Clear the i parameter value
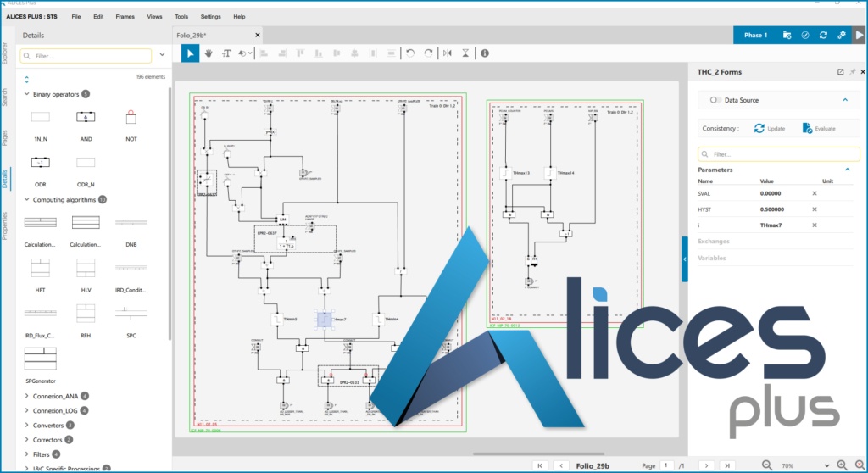The height and width of the screenshot is (473, 868). coord(815,225)
